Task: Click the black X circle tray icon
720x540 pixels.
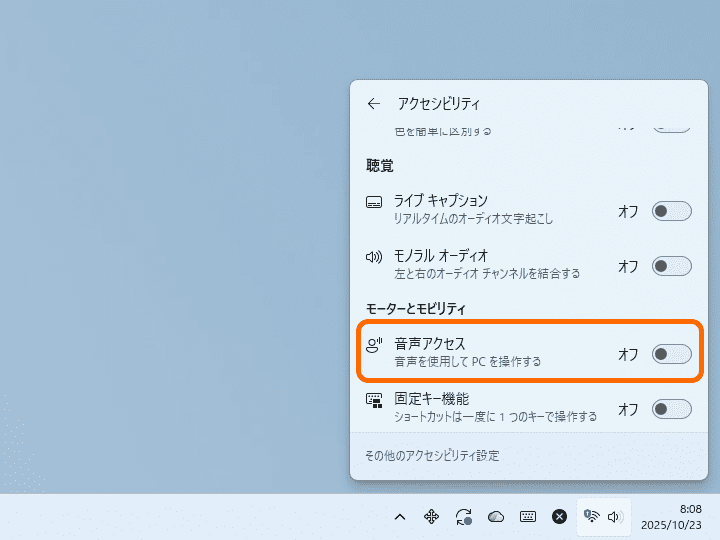Action: point(560,517)
